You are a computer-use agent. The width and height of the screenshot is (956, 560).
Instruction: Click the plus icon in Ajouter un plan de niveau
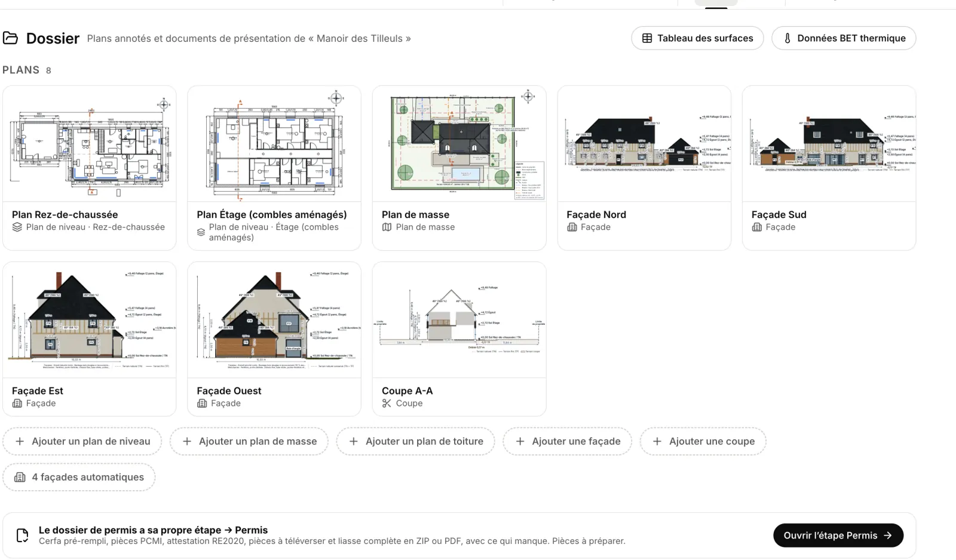tap(20, 441)
